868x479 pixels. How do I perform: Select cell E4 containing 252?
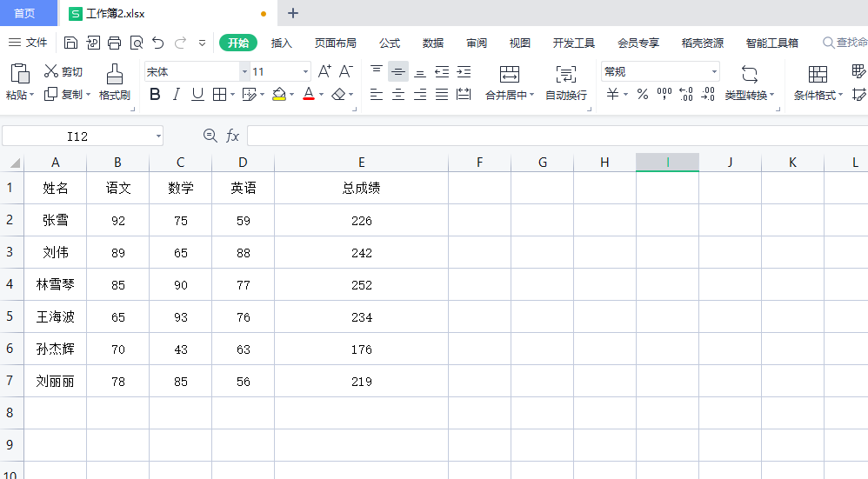(x=361, y=285)
